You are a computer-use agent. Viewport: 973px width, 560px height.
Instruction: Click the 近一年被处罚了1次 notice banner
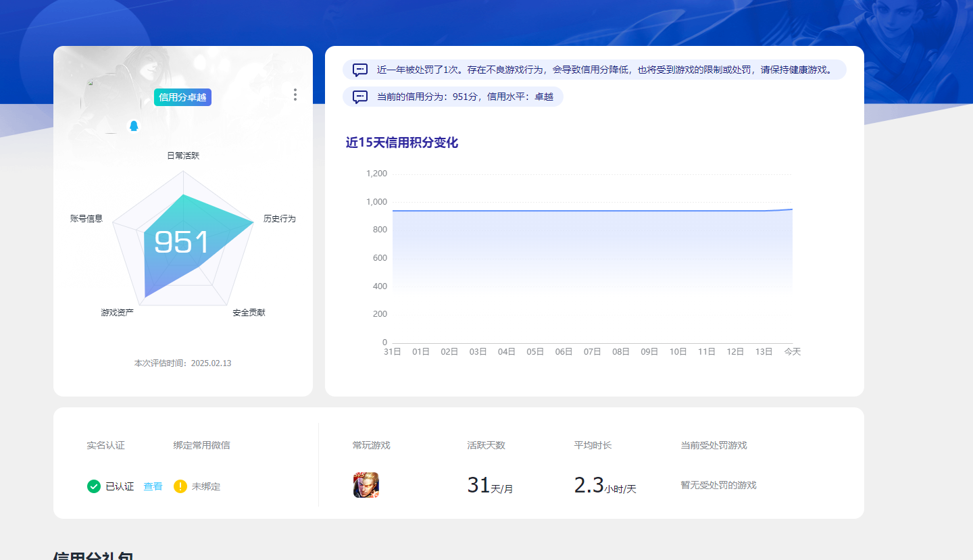coord(595,70)
